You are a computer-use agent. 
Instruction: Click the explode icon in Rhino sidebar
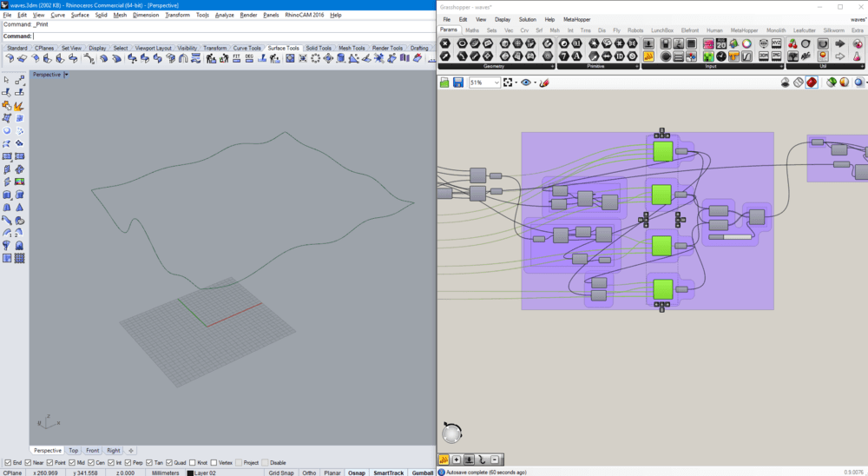19,105
